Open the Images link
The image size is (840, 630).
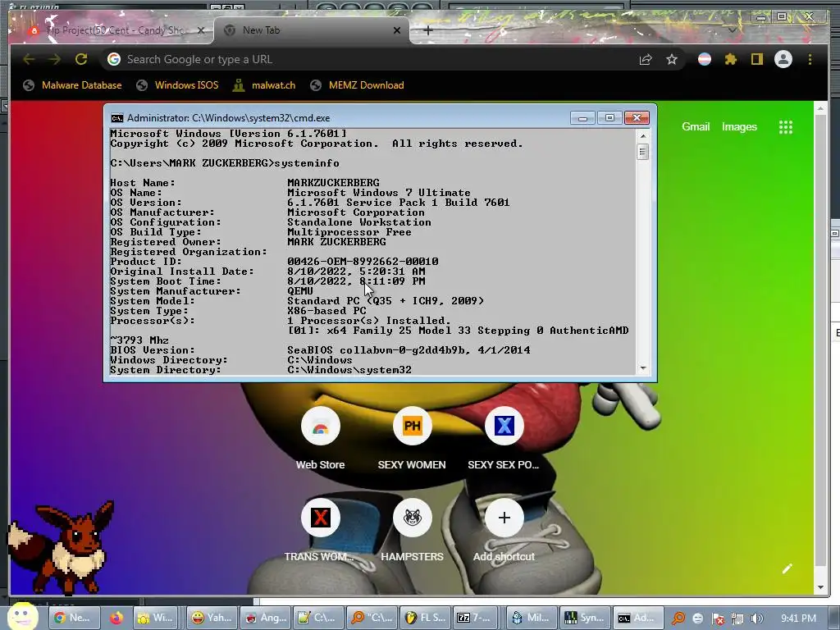tap(739, 127)
